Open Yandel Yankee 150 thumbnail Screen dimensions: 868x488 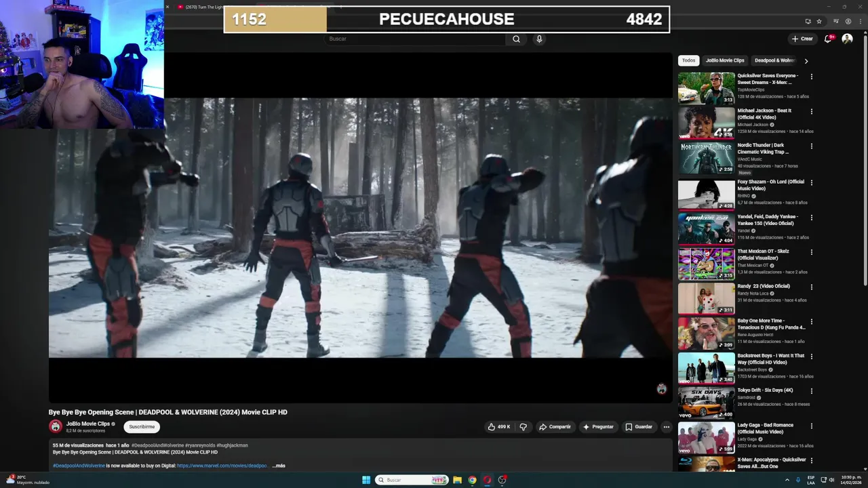click(x=707, y=228)
